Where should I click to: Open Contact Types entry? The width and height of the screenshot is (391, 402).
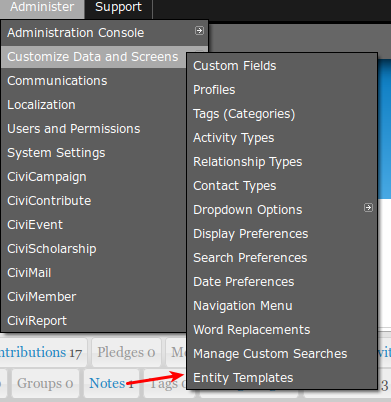tap(282, 186)
